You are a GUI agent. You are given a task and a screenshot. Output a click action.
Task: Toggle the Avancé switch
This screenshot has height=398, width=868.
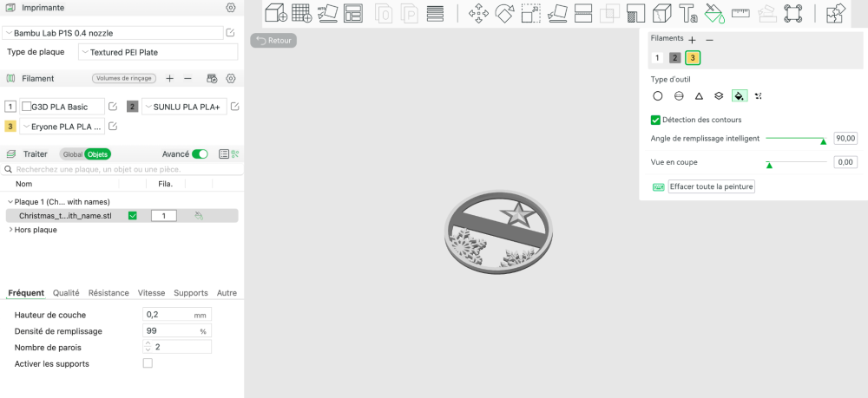pyautogui.click(x=200, y=154)
